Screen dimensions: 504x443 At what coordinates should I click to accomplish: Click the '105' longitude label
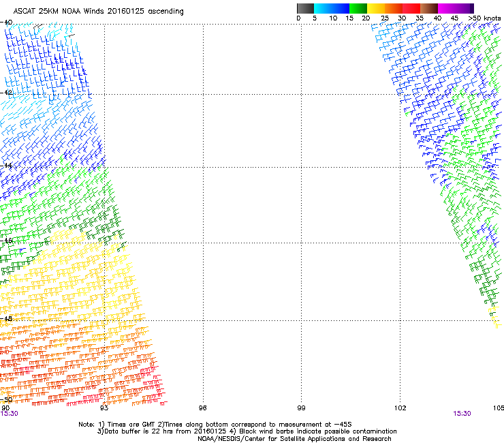point(499,408)
